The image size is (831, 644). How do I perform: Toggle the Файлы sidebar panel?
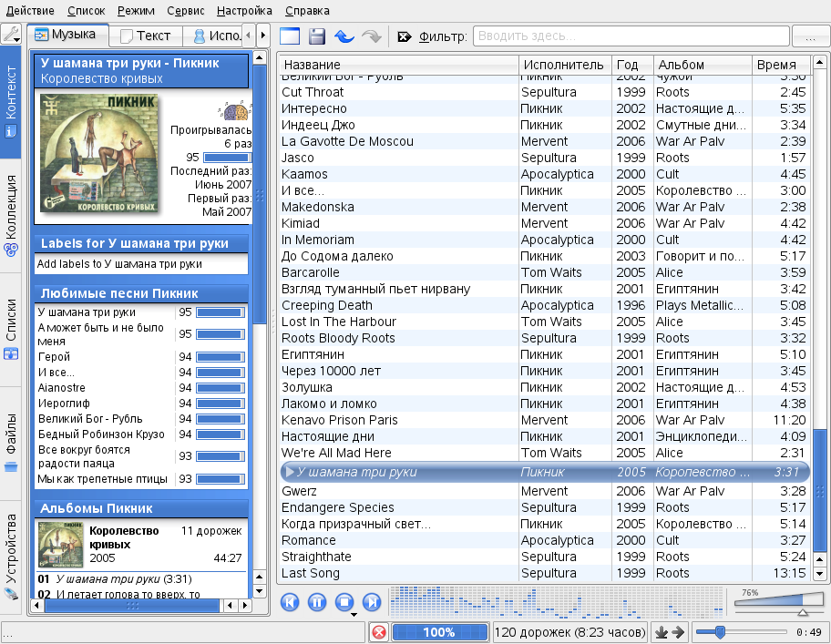[12, 442]
